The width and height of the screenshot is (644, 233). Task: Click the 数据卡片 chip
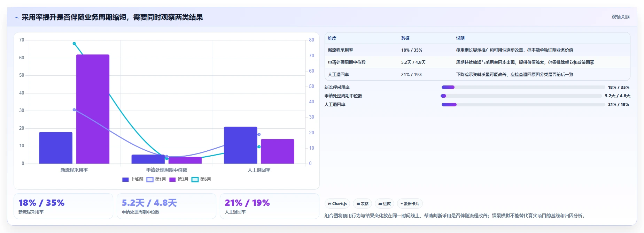click(x=410, y=204)
